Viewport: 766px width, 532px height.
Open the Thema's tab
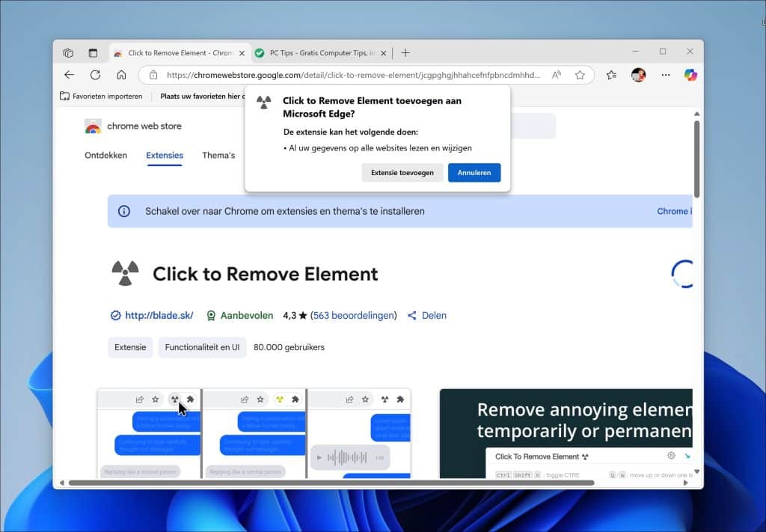[218, 156]
